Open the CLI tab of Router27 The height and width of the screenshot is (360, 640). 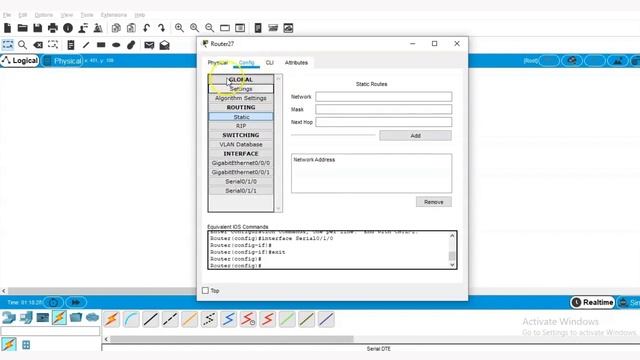[x=269, y=62]
